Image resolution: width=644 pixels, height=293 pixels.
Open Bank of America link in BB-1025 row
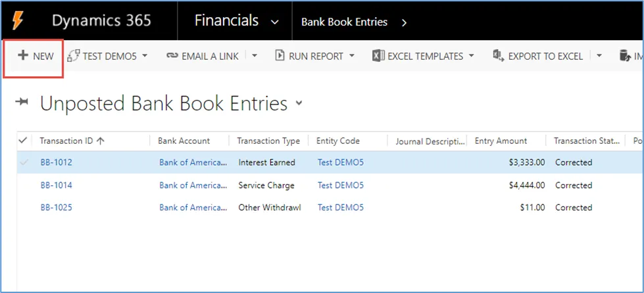tap(193, 207)
